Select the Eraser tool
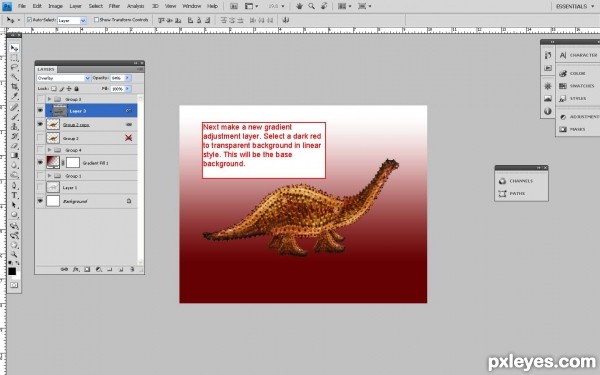The image size is (600, 375). [14, 146]
